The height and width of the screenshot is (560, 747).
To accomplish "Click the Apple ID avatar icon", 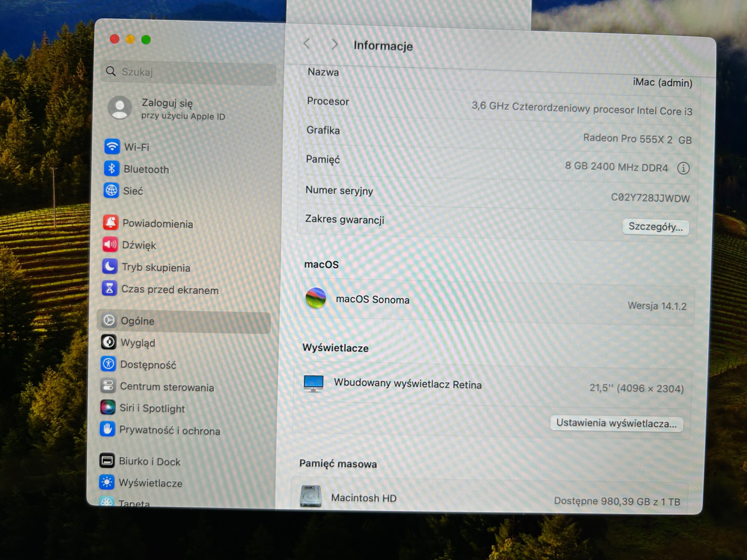I will pyautogui.click(x=119, y=108).
